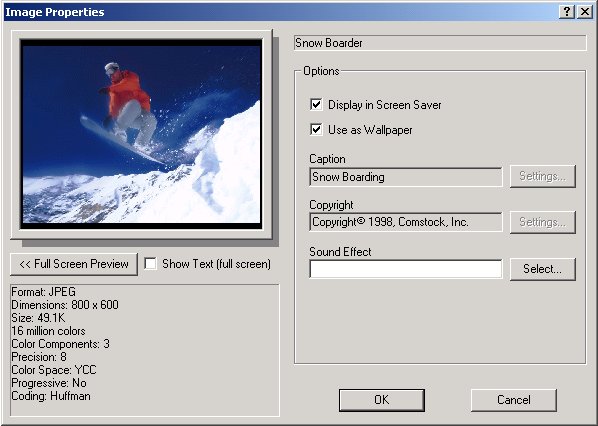Disable the Display in Screen Saver checkbox
598x426 pixels.
point(316,104)
